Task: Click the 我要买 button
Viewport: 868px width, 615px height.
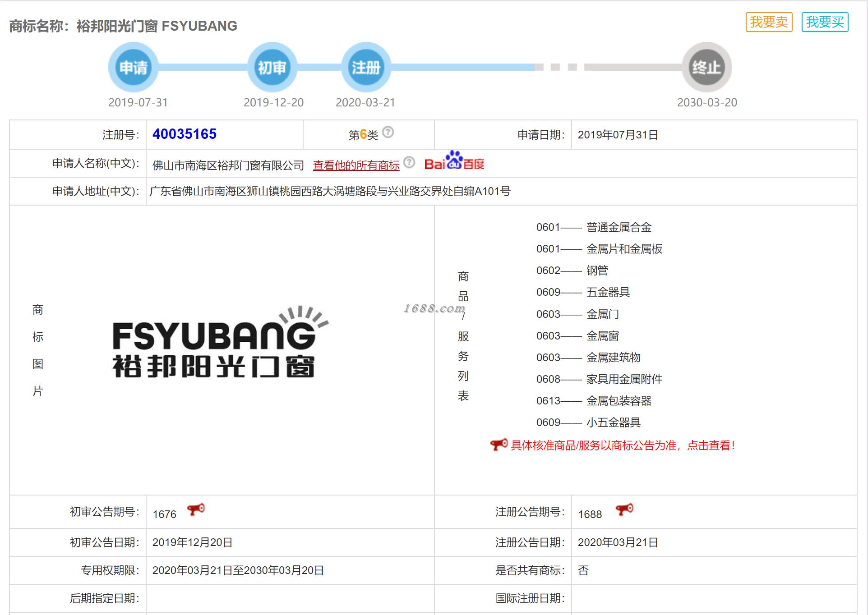Action: point(825,22)
